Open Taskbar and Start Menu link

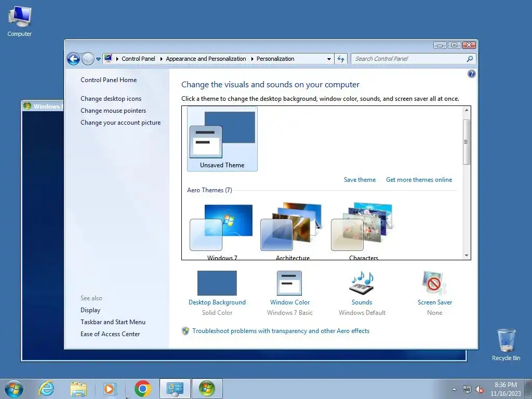pyautogui.click(x=113, y=322)
